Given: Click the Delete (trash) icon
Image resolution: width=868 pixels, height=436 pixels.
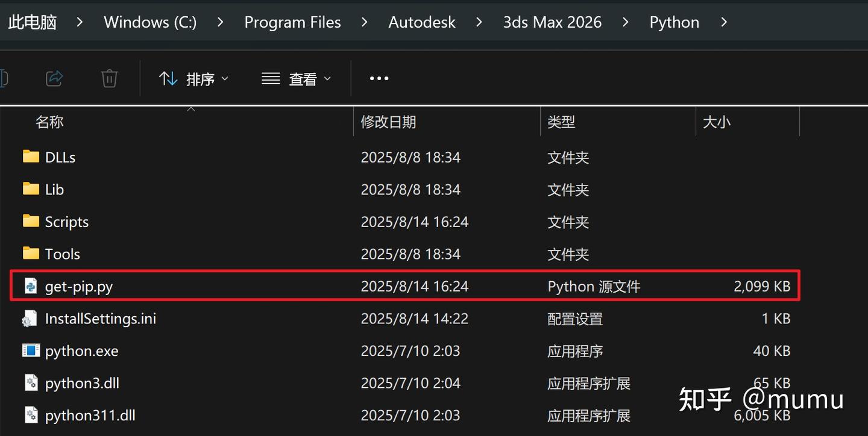Looking at the screenshot, I should click(109, 78).
